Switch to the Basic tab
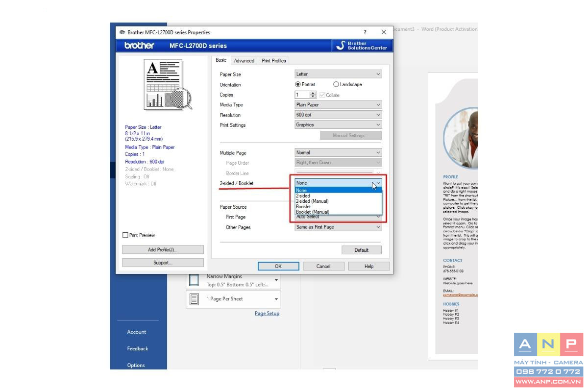 point(221,60)
